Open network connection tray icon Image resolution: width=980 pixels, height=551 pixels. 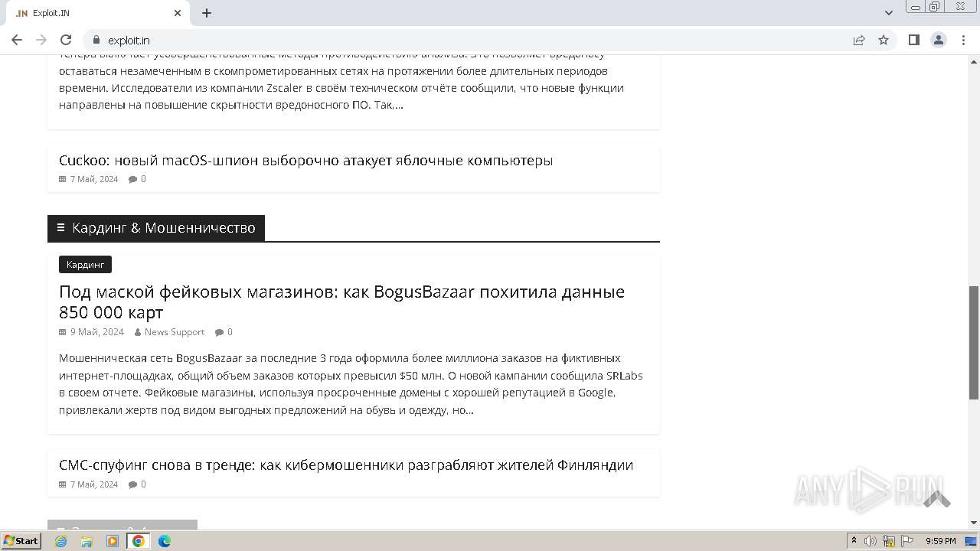pyautogui.click(x=889, y=541)
